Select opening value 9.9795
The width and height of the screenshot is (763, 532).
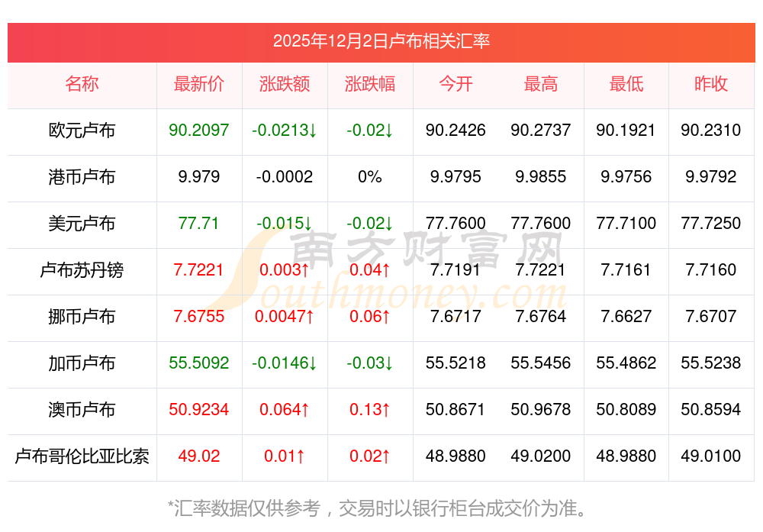point(456,176)
